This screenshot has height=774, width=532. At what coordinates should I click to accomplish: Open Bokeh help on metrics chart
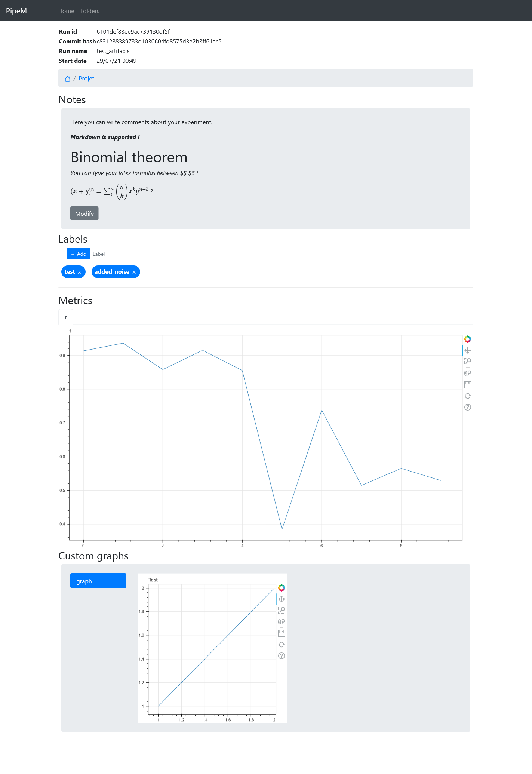[x=467, y=407]
